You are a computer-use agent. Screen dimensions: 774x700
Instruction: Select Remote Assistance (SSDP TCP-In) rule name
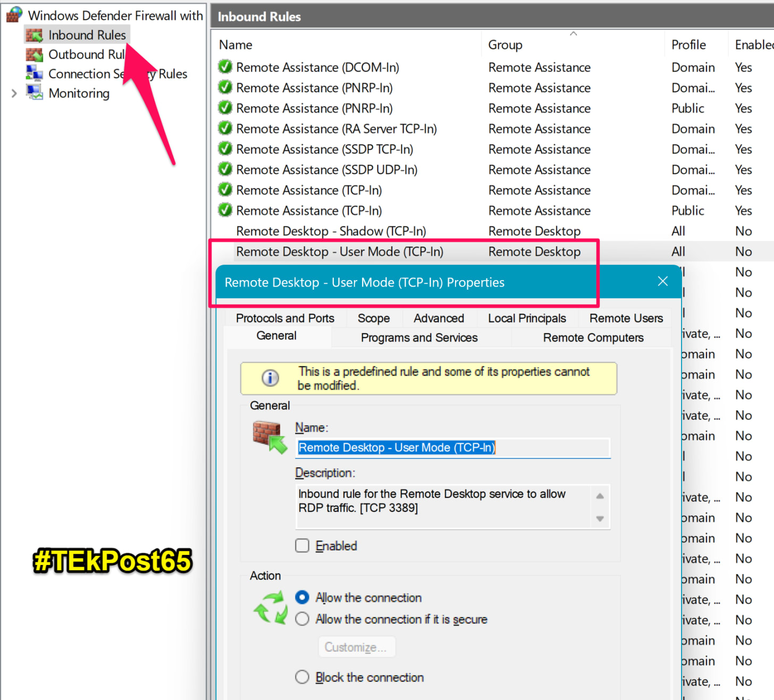coord(325,149)
